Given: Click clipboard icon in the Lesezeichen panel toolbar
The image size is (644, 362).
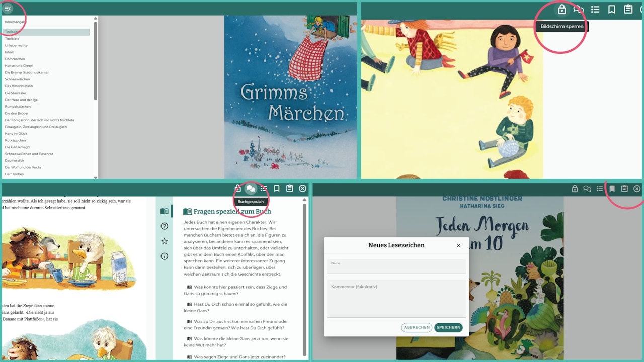Looking at the screenshot, I should pyautogui.click(x=624, y=189).
